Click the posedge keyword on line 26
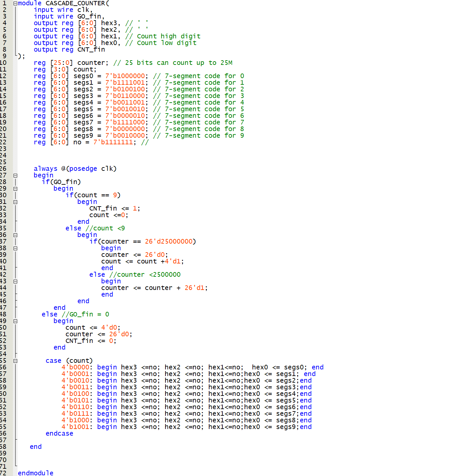The width and height of the screenshot is (461, 476). 83,168
